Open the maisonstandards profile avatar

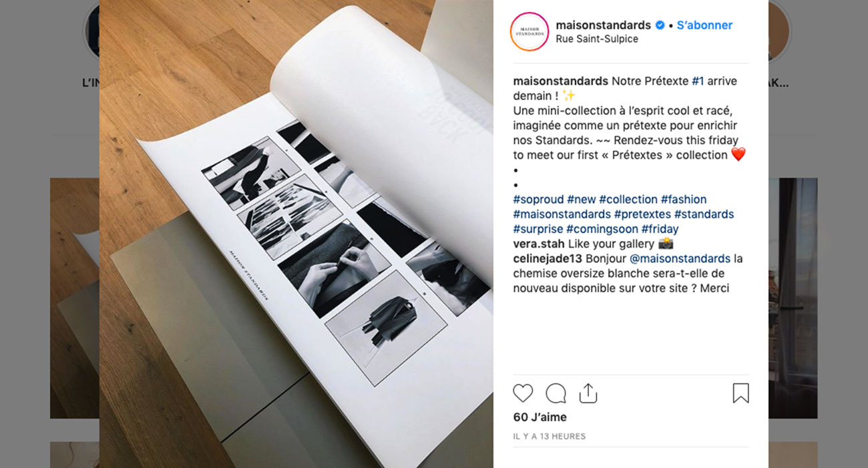click(529, 31)
